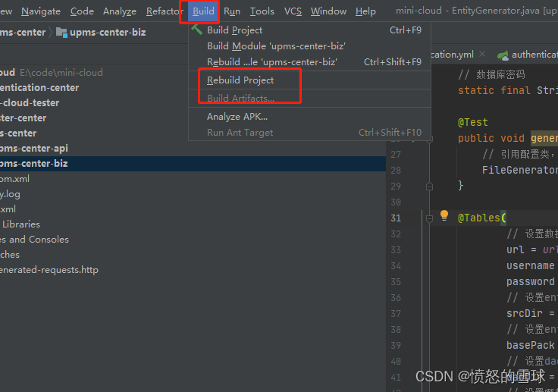Click the hammer icon beside Build Project
Screen dimensions: 558x392
coord(197,30)
